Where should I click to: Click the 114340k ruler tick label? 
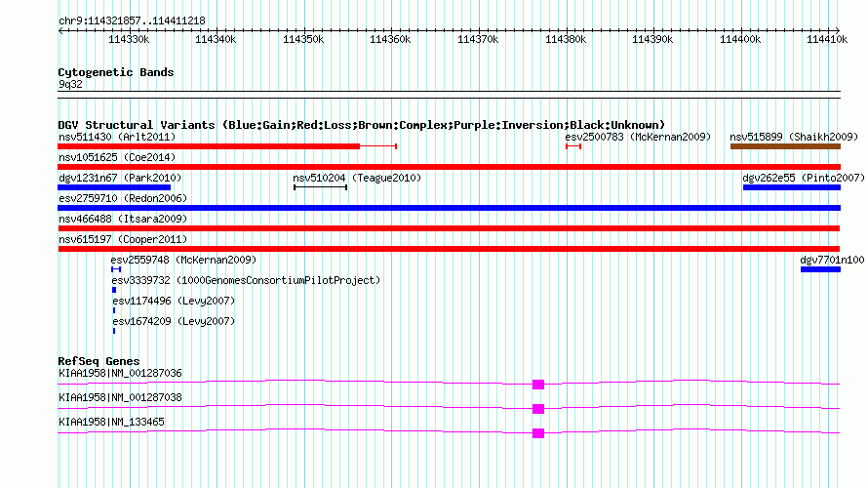pyautogui.click(x=216, y=39)
